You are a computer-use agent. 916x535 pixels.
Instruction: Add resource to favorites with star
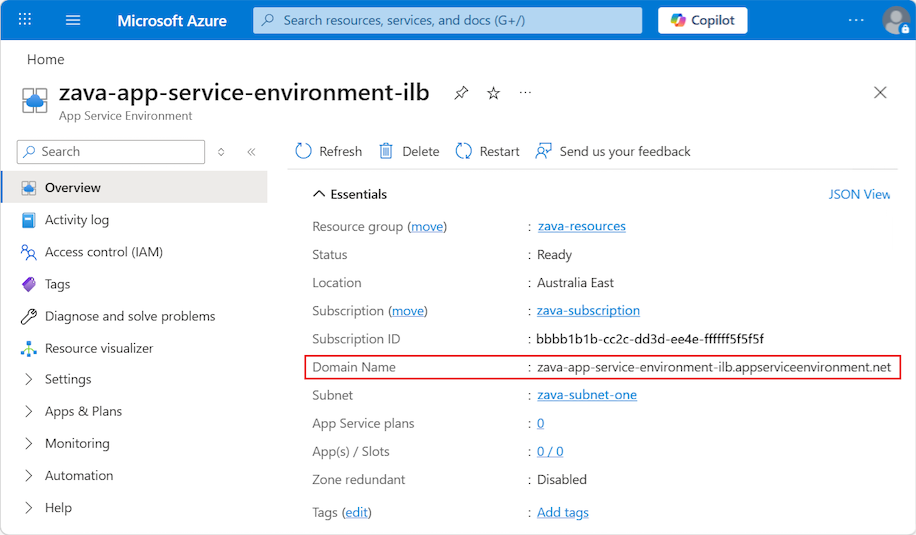(494, 93)
